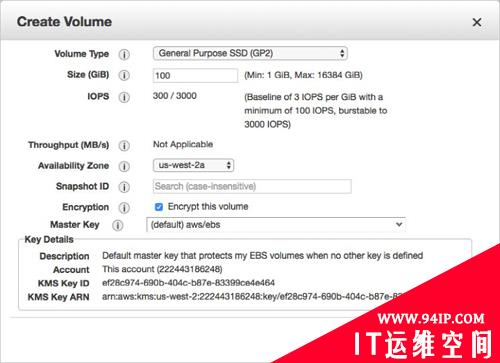Viewport: 500px width, 363px height.
Task: Click the info icon beside Master Key
Action: pyautogui.click(x=117, y=225)
